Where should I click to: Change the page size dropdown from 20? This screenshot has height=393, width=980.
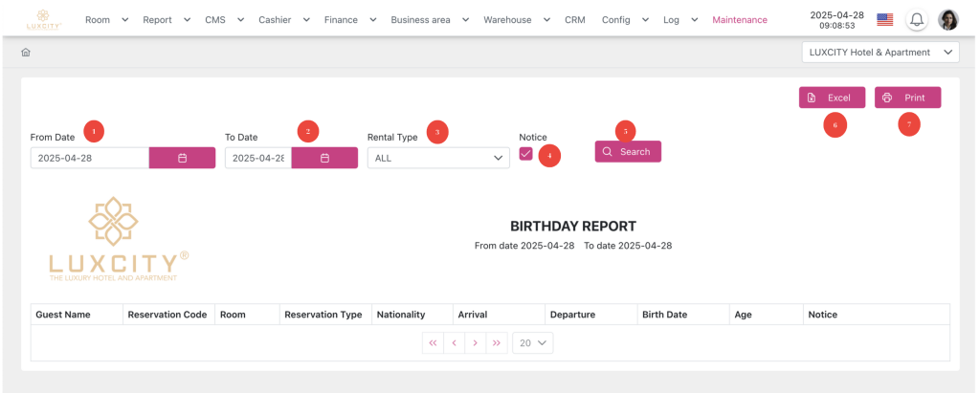click(533, 342)
